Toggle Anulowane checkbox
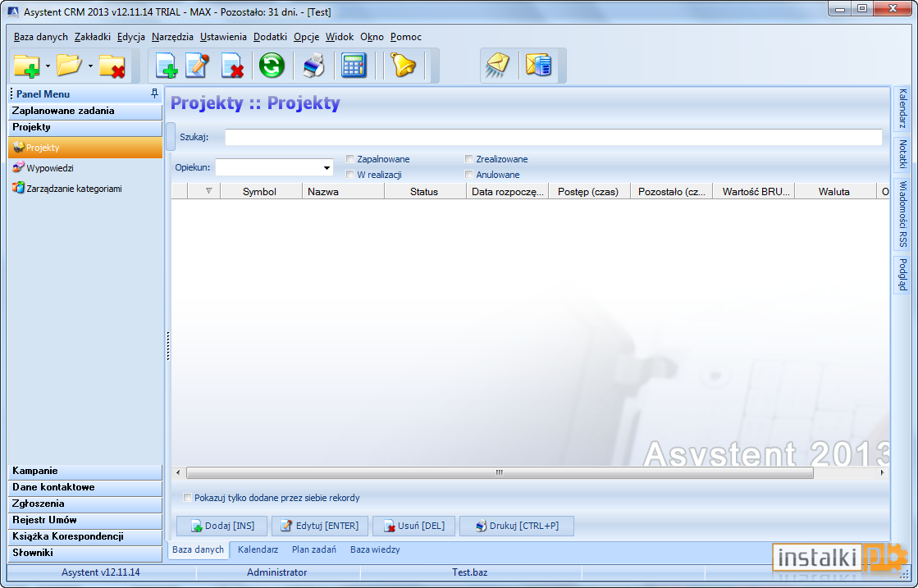This screenshot has height=588, width=918. coord(469,175)
